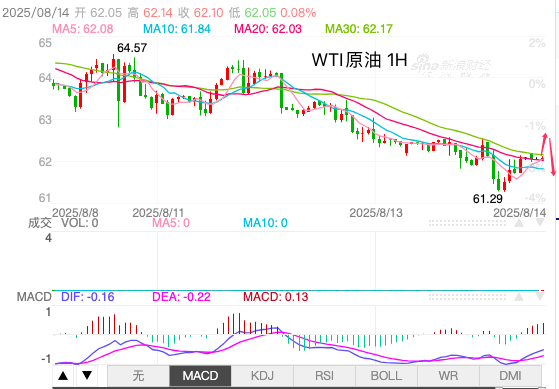Select the MACD indicator tab

pos(200,376)
